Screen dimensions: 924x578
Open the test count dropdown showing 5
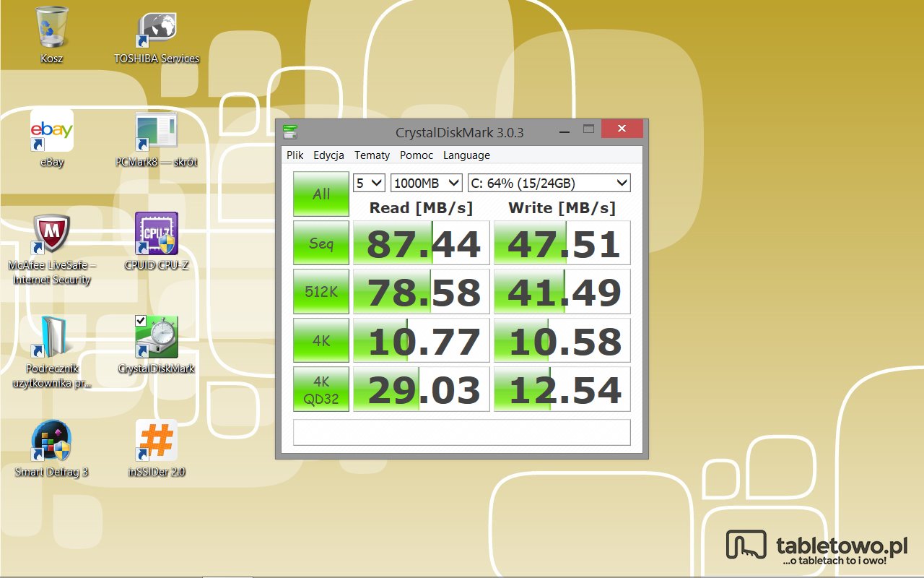click(x=369, y=183)
